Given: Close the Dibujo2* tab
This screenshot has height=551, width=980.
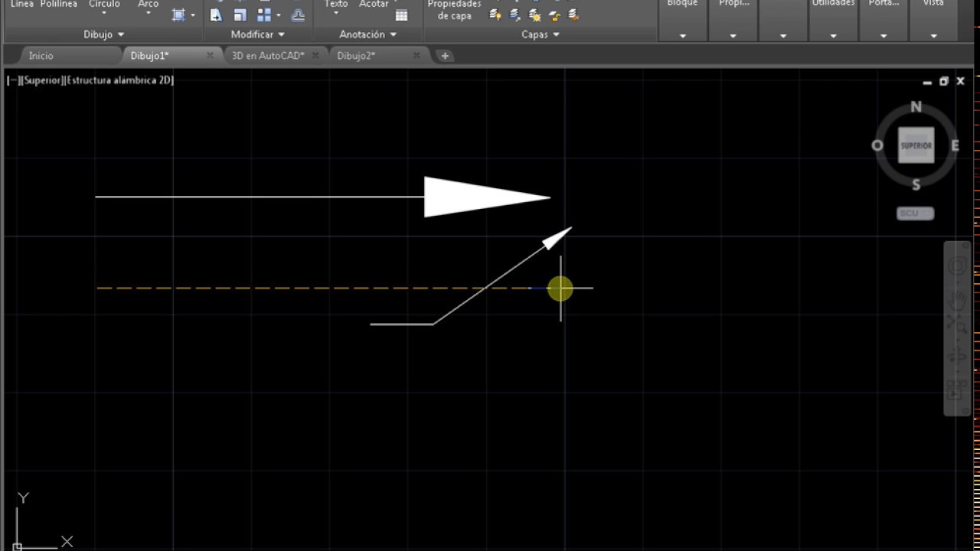Looking at the screenshot, I should click(x=416, y=56).
